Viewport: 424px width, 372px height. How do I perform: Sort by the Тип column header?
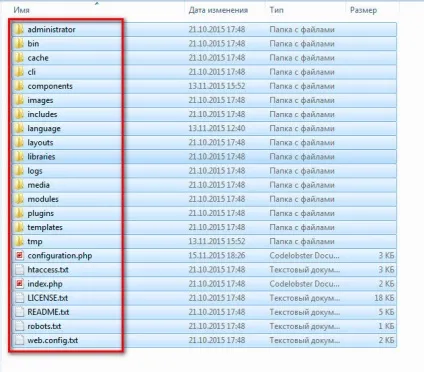[276, 10]
